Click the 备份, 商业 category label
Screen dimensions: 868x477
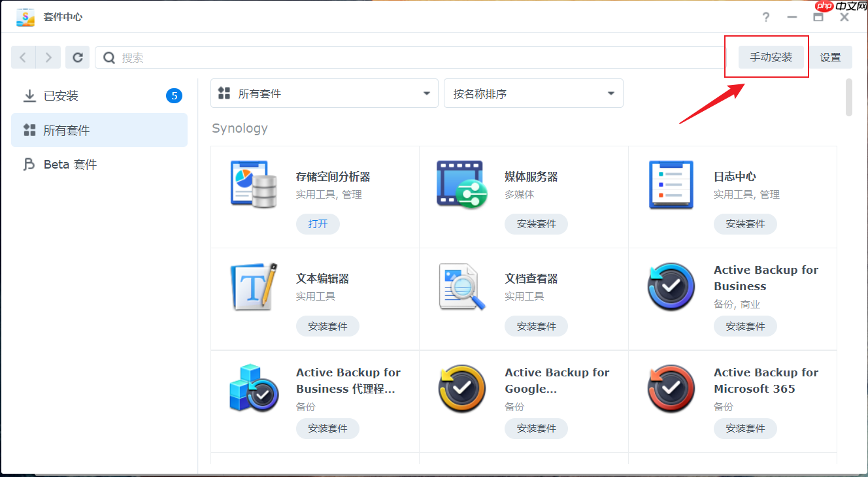(737, 304)
